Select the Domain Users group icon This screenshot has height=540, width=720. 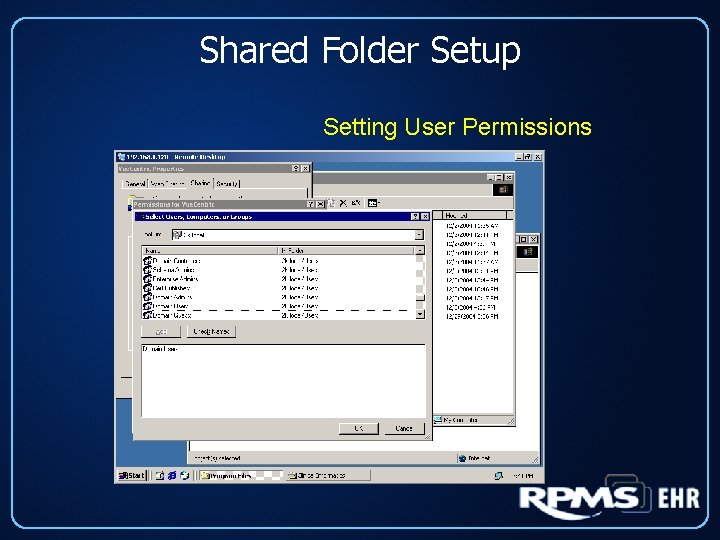point(147,306)
